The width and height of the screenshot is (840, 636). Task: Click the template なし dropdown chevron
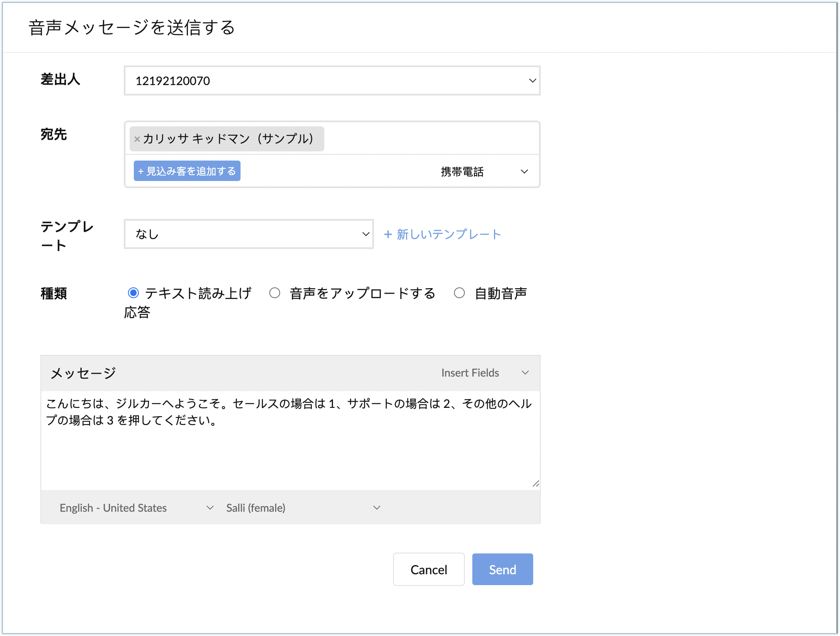click(366, 234)
